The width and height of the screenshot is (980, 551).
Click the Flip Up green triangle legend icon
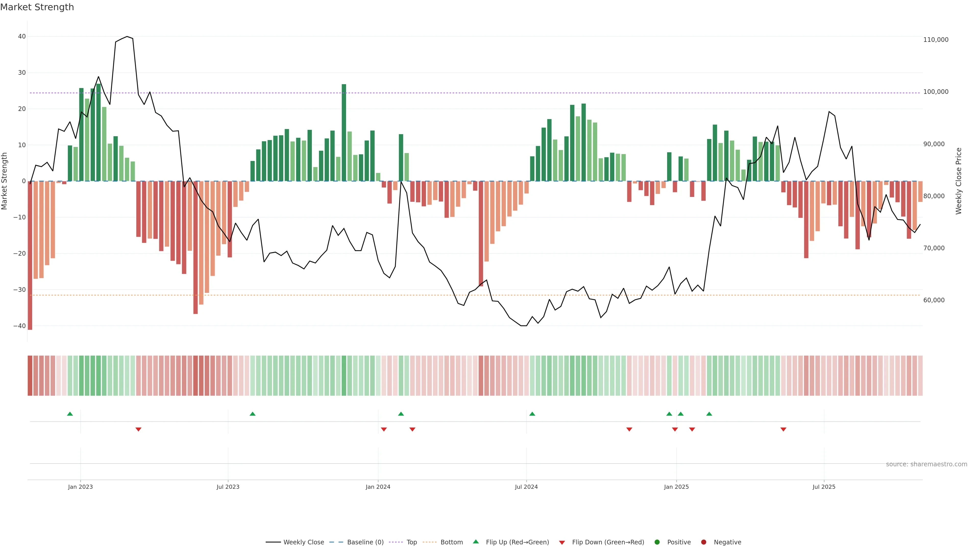pos(475,542)
